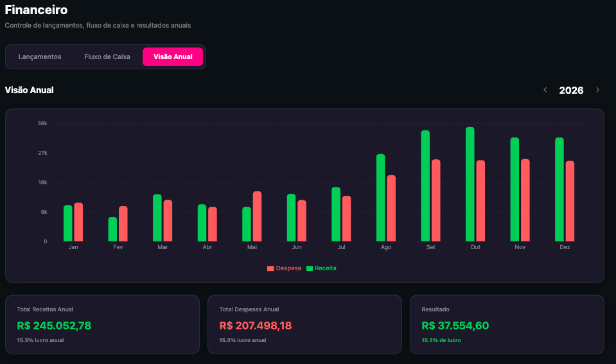Select the Visão Anual tab
Image resolution: width=616 pixels, height=364 pixels.
pyautogui.click(x=173, y=56)
